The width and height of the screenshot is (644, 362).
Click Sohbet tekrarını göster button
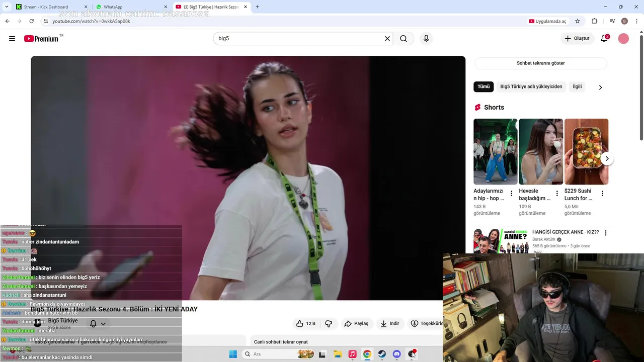coord(540,63)
